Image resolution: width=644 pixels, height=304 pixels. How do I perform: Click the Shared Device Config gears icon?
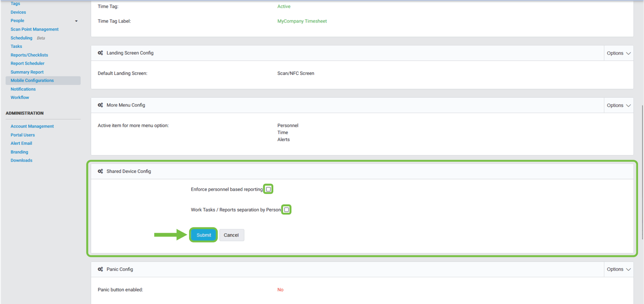100,171
